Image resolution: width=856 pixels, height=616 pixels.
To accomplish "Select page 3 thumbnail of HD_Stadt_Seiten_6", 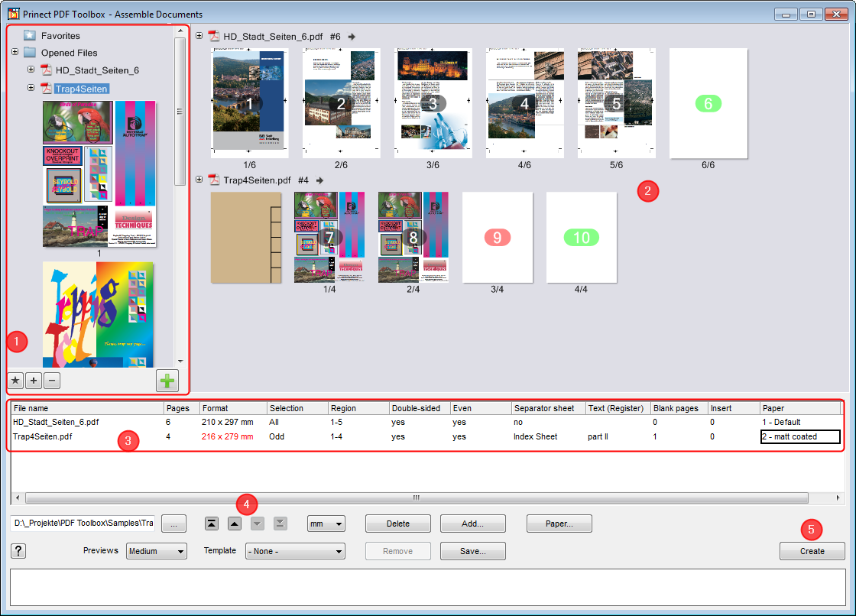I will (433, 103).
